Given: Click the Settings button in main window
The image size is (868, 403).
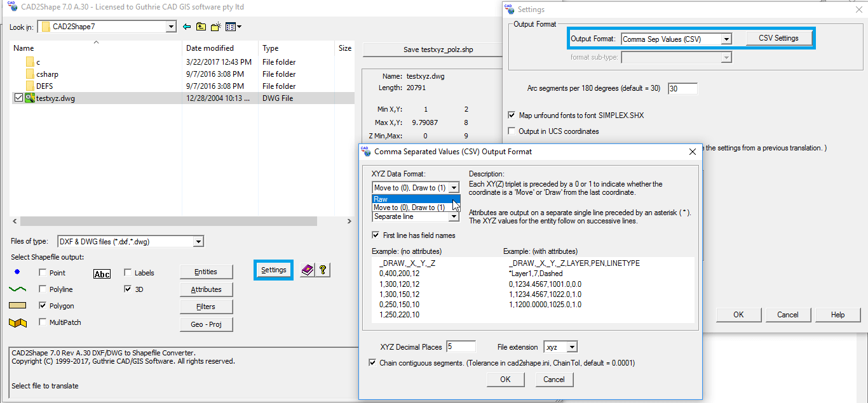Looking at the screenshot, I should point(274,270).
